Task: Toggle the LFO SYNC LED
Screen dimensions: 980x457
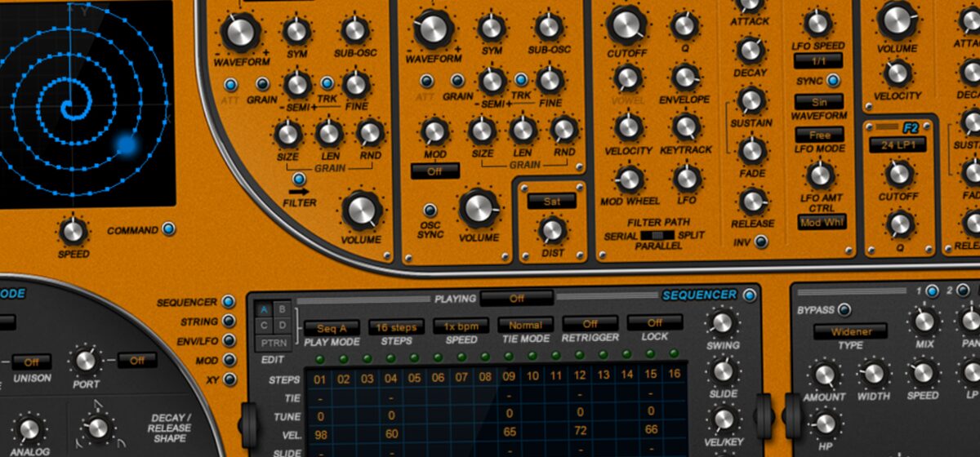Action: [833, 81]
